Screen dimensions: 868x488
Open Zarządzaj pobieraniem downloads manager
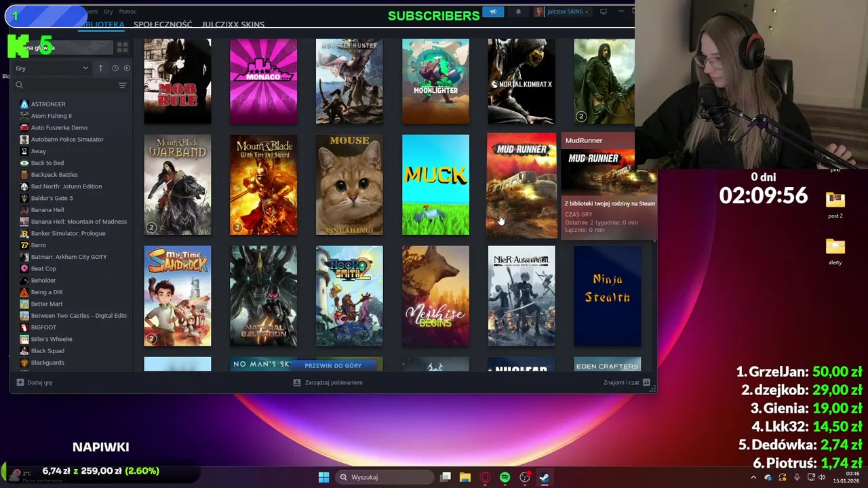pyautogui.click(x=328, y=382)
